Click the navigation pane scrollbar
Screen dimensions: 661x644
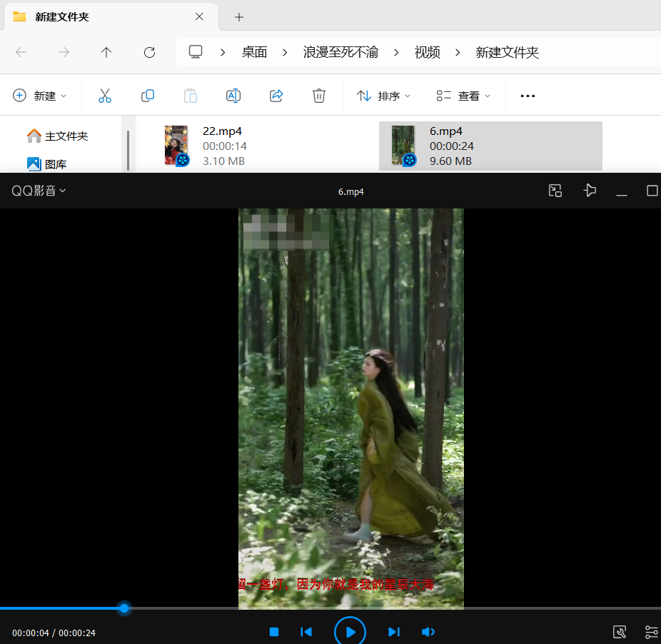click(x=128, y=150)
